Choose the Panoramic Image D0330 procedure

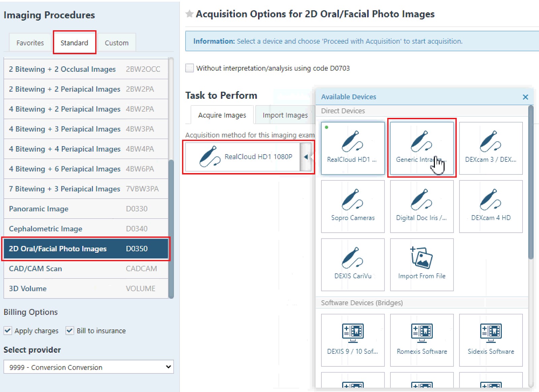86,209
